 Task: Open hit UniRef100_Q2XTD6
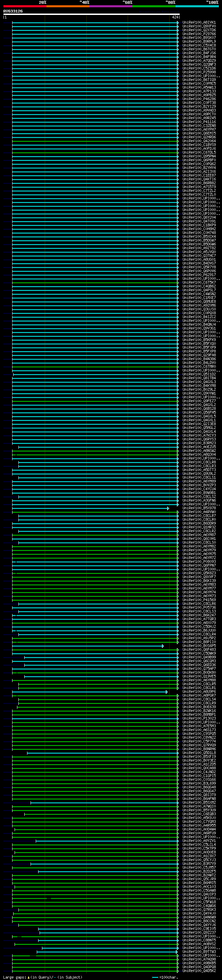[199, 30]
